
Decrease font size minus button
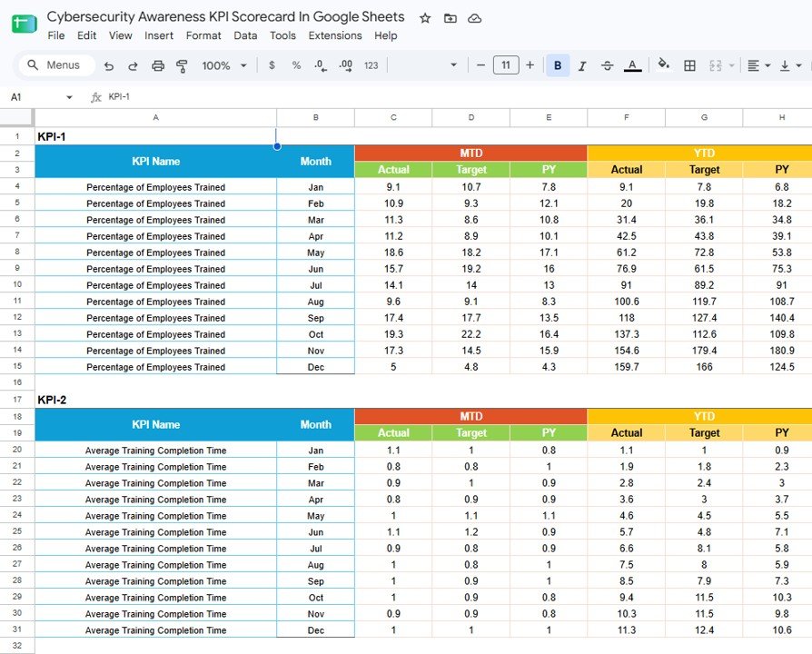pyautogui.click(x=481, y=65)
